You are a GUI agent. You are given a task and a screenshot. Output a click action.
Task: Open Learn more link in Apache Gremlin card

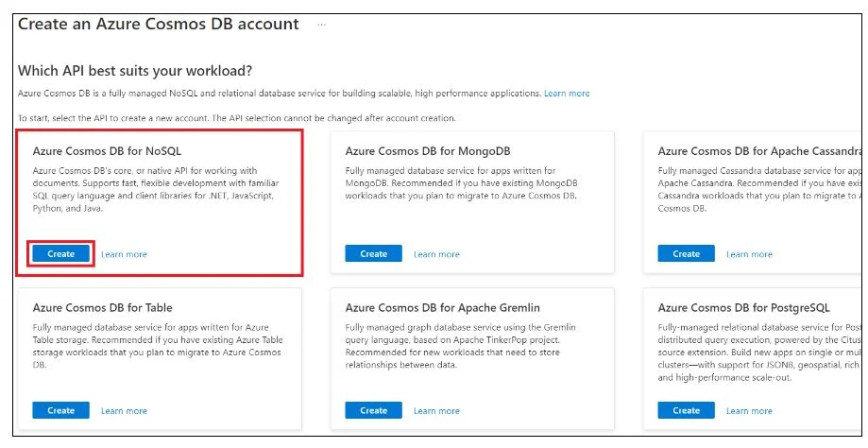(x=436, y=411)
